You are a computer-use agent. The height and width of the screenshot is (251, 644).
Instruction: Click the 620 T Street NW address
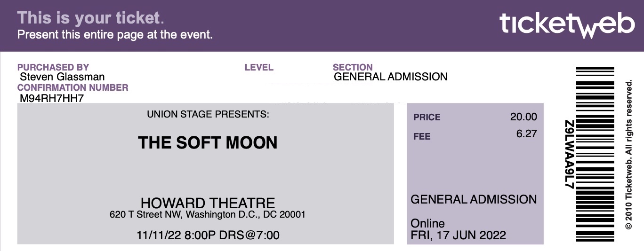click(x=208, y=215)
